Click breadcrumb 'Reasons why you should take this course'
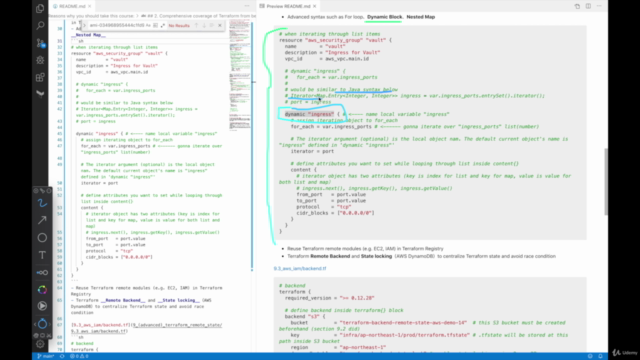The image size is (640, 360). (92, 16)
